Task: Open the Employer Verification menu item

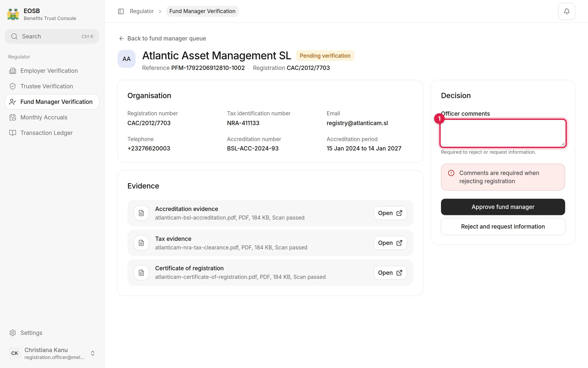Action: [x=52, y=71]
